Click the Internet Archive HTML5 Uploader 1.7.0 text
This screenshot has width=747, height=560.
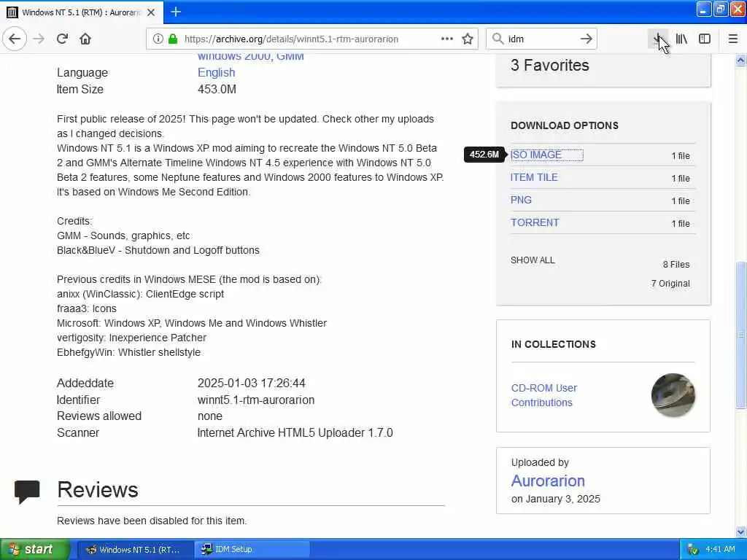(x=295, y=433)
